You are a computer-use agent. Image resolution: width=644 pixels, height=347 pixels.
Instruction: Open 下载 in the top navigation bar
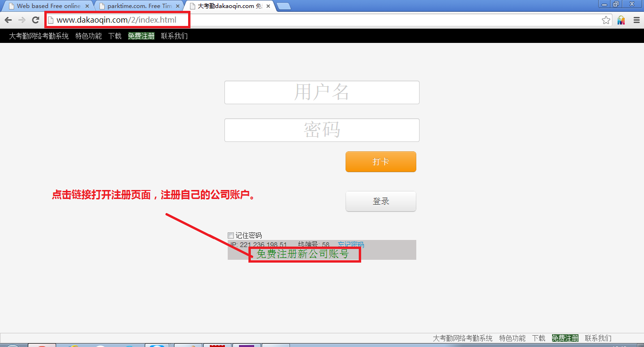coord(115,36)
